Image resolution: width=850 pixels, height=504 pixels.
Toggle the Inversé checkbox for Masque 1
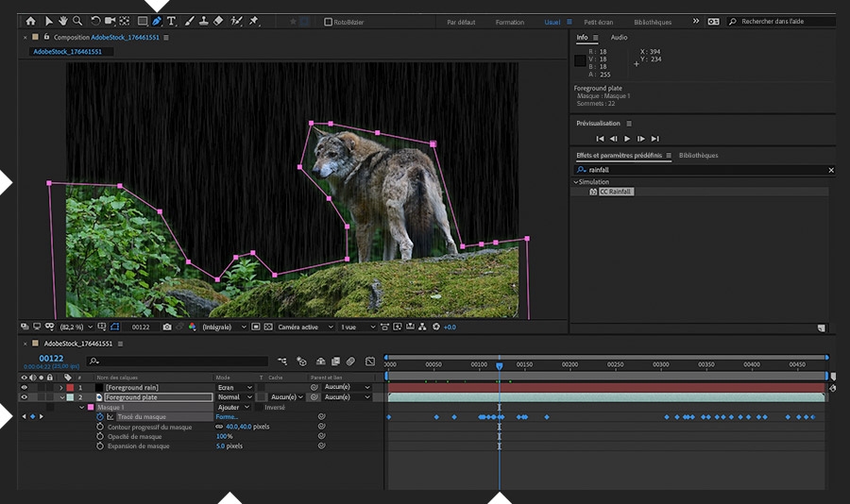click(x=259, y=408)
